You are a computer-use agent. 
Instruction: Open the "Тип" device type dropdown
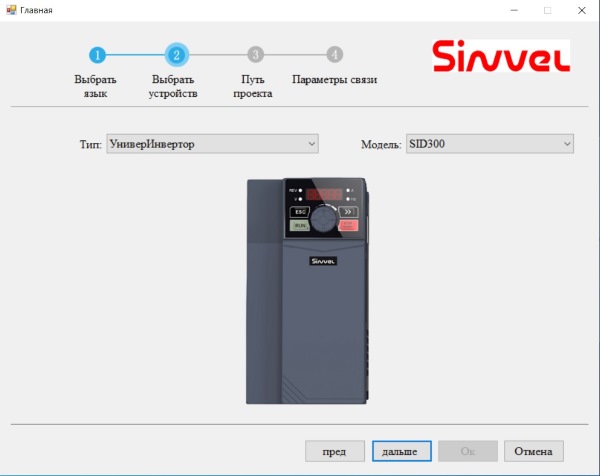pyautogui.click(x=211, y=144)
